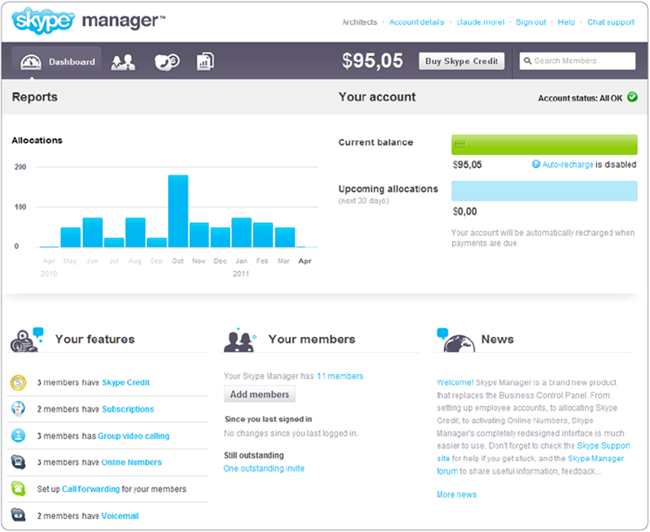The image size is (650, 532).
Task: Open the Members tab icon
Action: tap(123, 62)
